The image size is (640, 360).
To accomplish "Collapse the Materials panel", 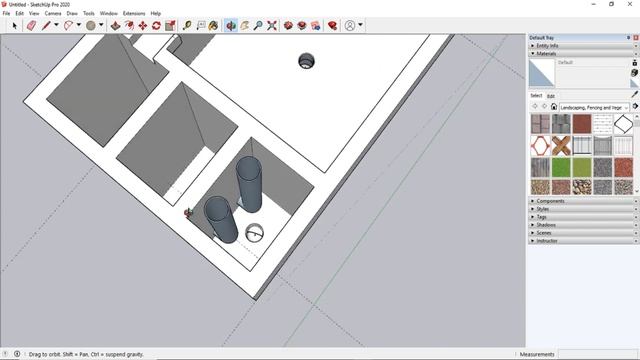I will (x=583, y=53).
